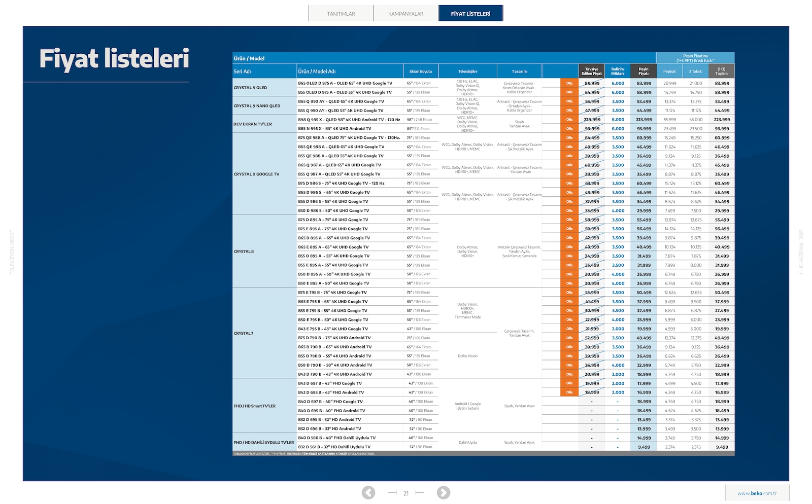Screen dimensions: 812x504
Task: Open the TANITIMLAR tab
Action: tap(341, 14)
